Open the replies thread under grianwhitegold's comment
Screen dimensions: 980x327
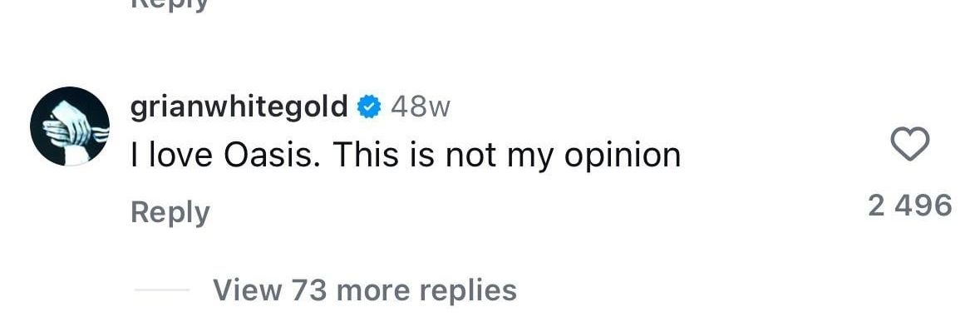click(364, 290)
